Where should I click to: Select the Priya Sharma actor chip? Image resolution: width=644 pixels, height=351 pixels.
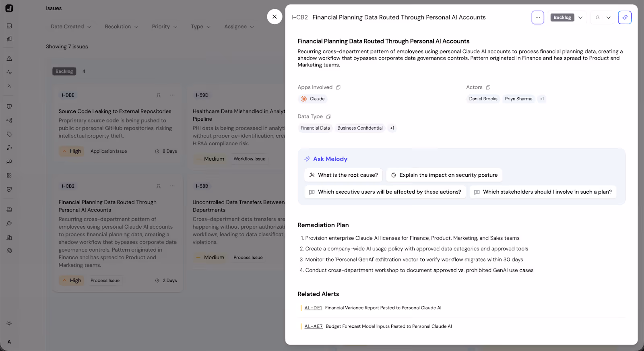518,99
